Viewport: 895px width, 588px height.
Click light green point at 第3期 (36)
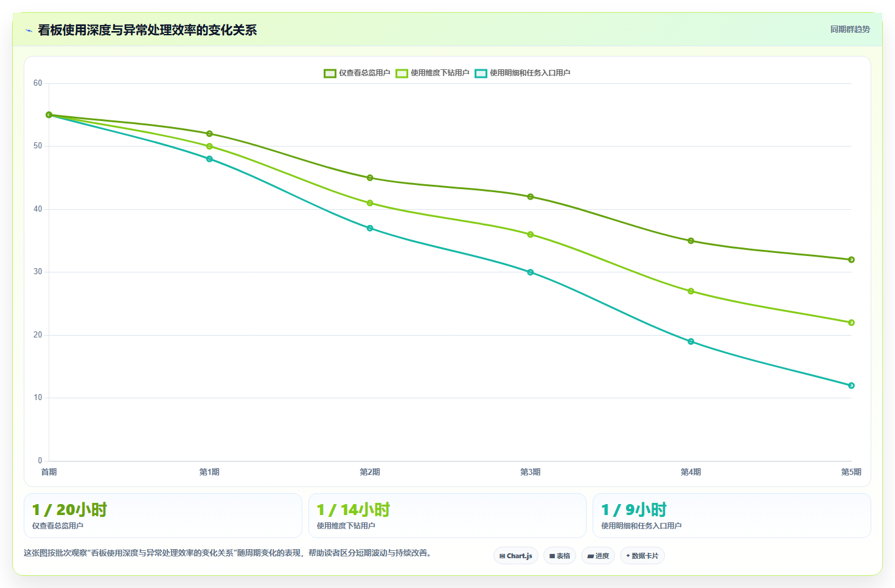point(531,235)
